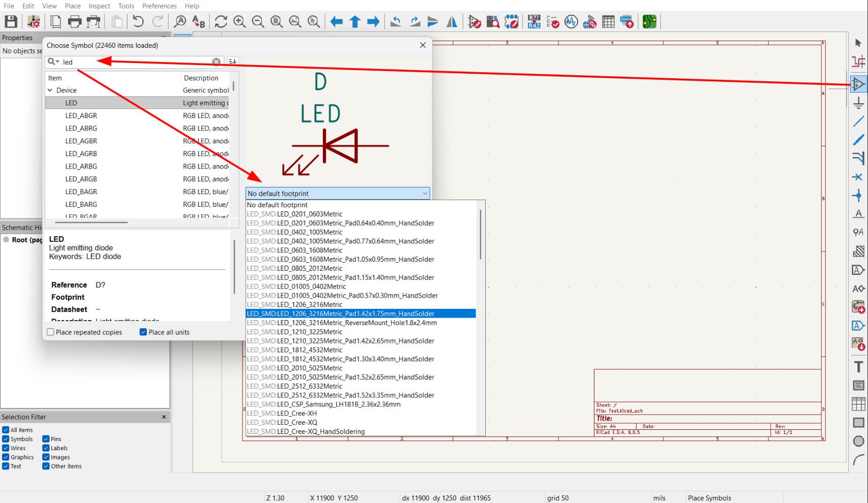Open the PCB Editor from the top toolbar
Screen dimensions: 868x503
649,22
